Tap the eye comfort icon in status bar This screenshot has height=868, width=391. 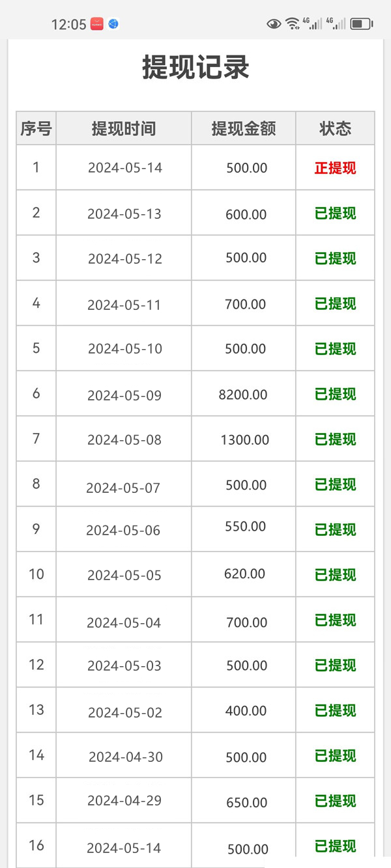pos(274,24)
